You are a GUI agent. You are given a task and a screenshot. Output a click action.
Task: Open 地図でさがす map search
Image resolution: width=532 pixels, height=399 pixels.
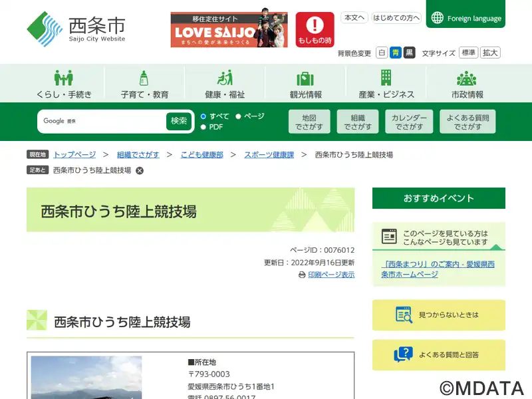point(309,122)
